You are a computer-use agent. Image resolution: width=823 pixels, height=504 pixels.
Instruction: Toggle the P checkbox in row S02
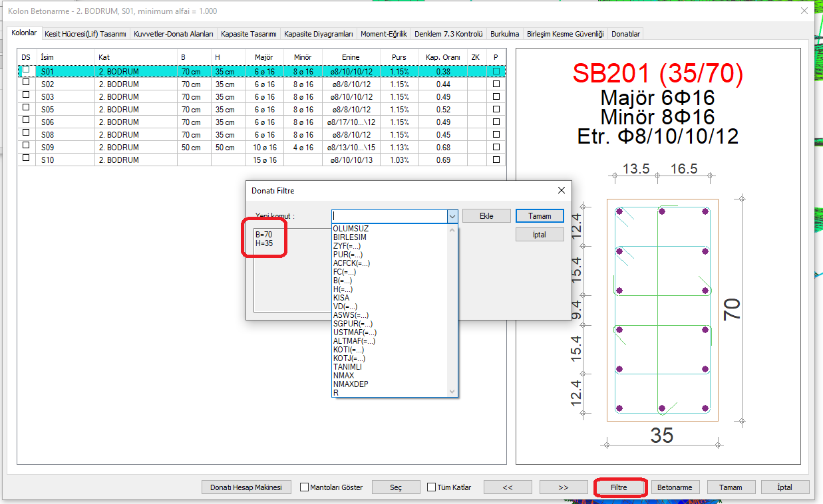496,84
